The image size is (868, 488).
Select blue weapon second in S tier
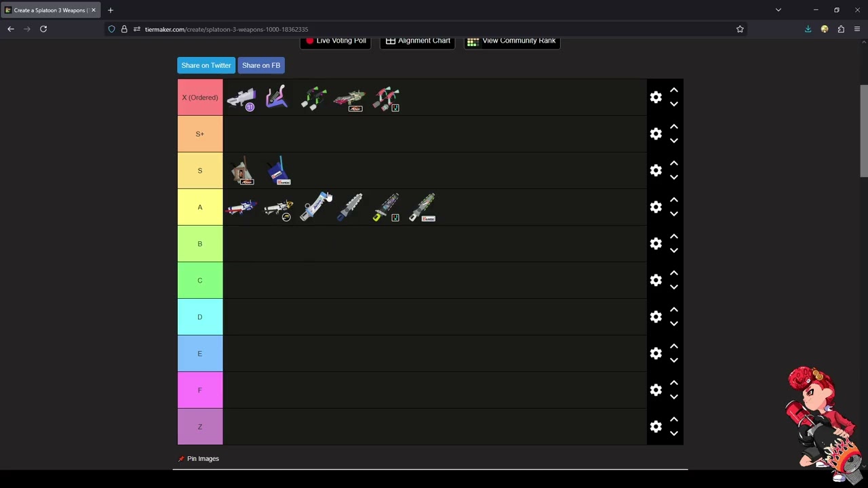[x=279, y=171]
